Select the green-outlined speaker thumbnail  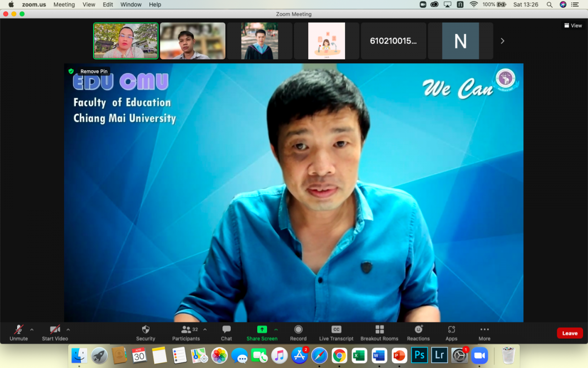click(126, 41)
